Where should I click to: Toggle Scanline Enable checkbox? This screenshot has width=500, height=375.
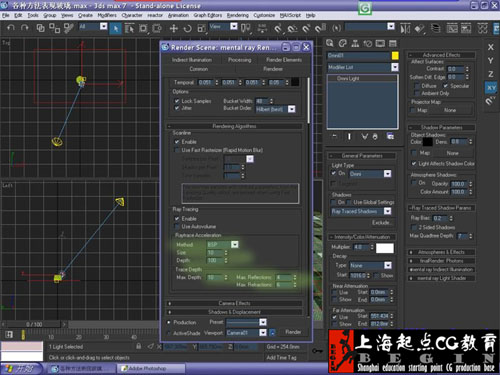coord(177,142)
